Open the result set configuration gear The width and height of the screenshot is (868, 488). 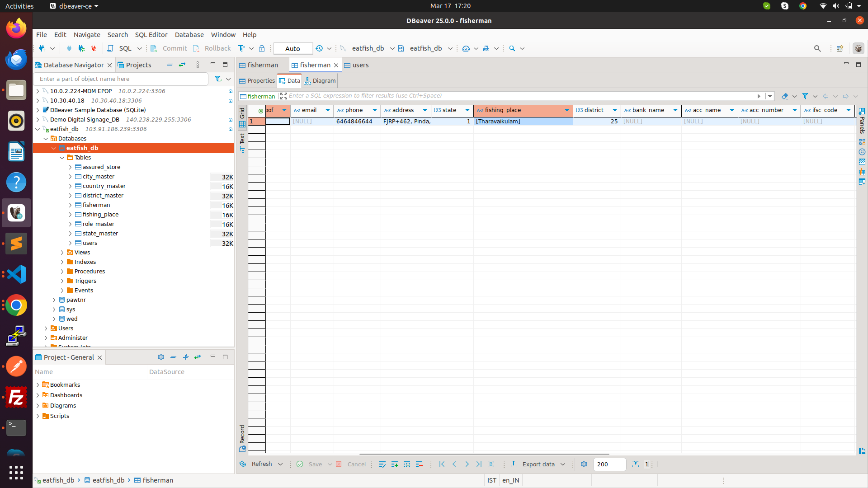(584, 464)
